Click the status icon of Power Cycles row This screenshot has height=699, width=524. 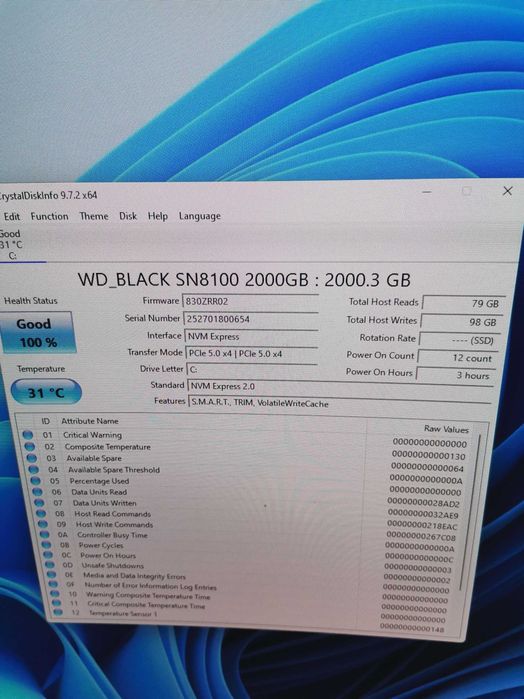point(46,545)
